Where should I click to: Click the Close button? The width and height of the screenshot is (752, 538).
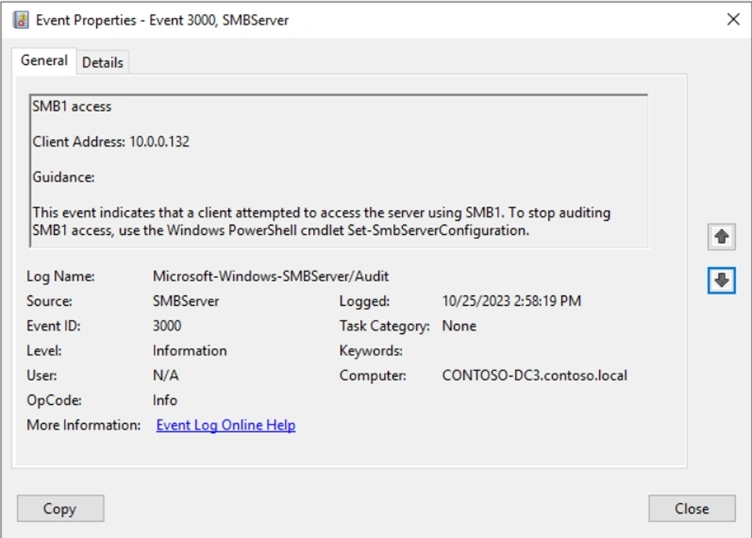pyautogui.click(x=692, y=508)
